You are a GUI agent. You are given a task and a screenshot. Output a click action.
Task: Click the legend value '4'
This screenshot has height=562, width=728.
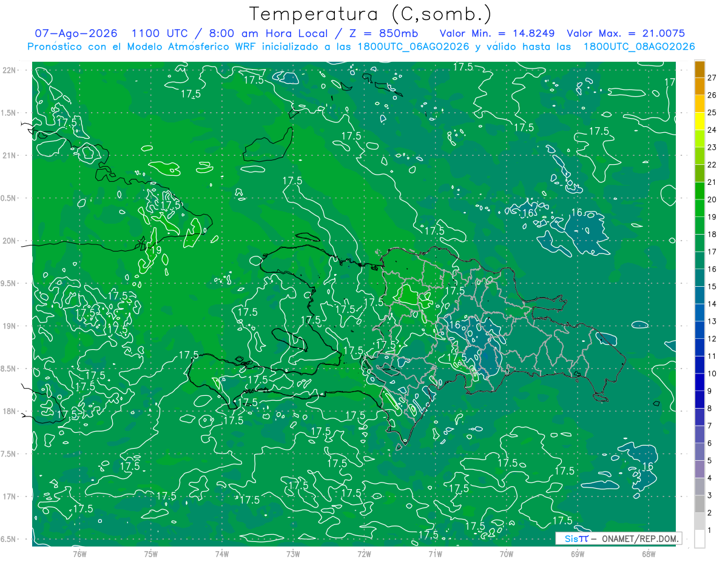[710, 478]
